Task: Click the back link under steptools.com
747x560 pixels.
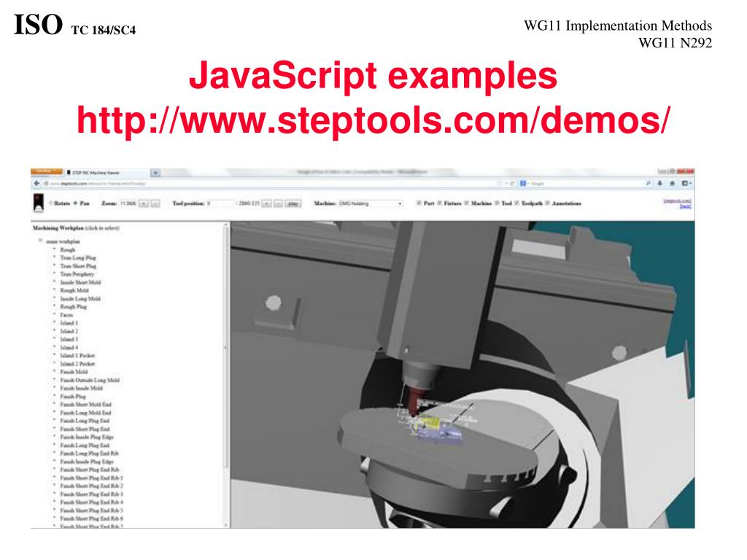Action: 685,206
